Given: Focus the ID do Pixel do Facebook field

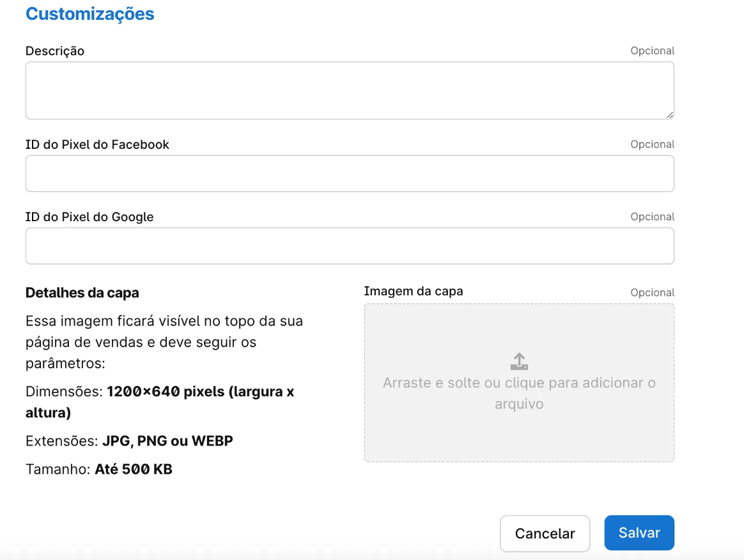Looking at the screenshot, I should [349, 173].
